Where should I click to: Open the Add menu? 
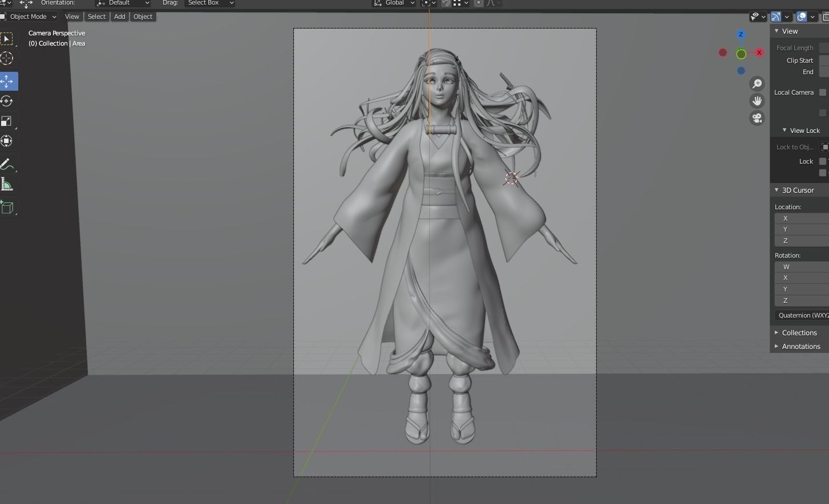point(119,17)
